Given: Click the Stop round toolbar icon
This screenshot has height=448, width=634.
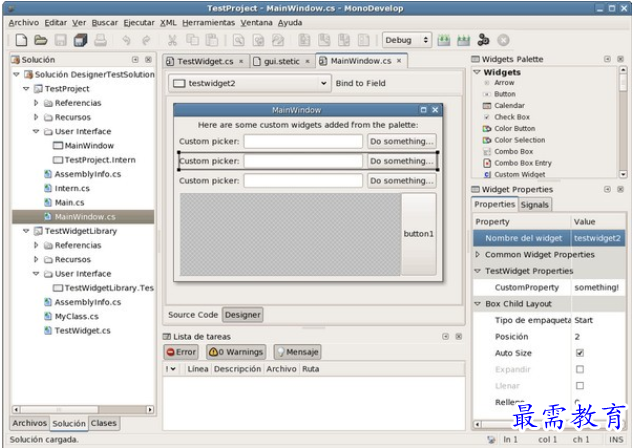Looking at the screenshot, I should click(503, 40).
